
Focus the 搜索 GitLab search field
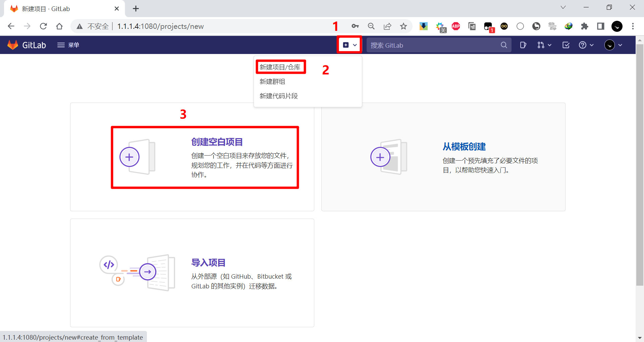433,45
